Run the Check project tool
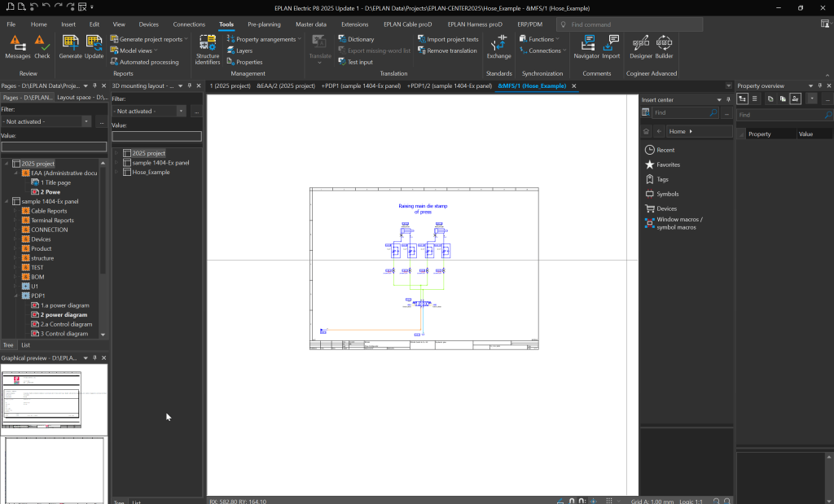The width and height of the screenshot is (834, 504). [x=42, y=46]
